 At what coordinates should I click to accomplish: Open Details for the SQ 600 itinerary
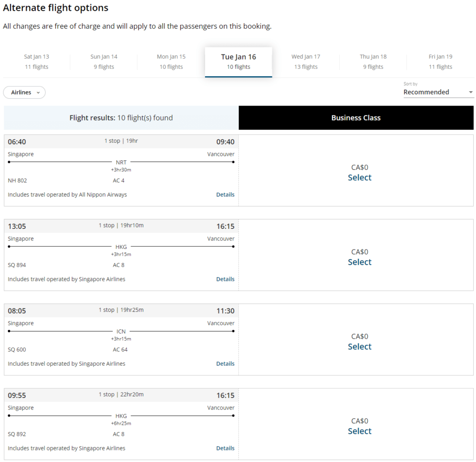coord(225,363)
